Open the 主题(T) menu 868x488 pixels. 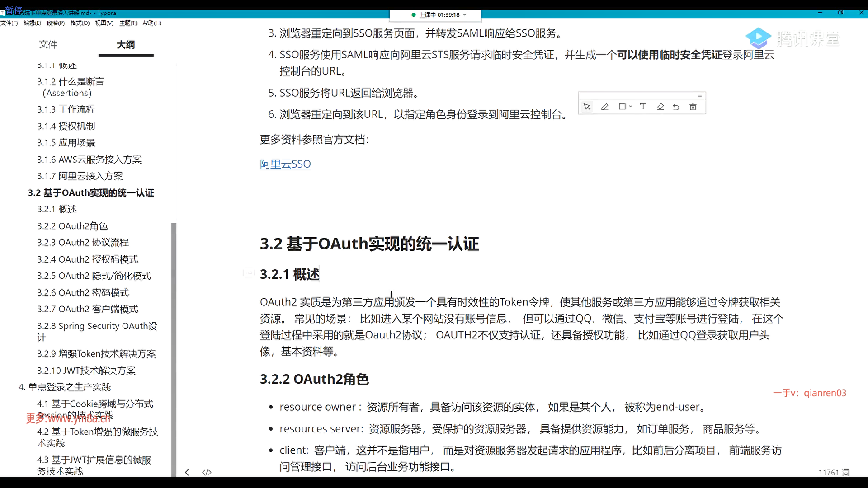click(x=128, y=23)
